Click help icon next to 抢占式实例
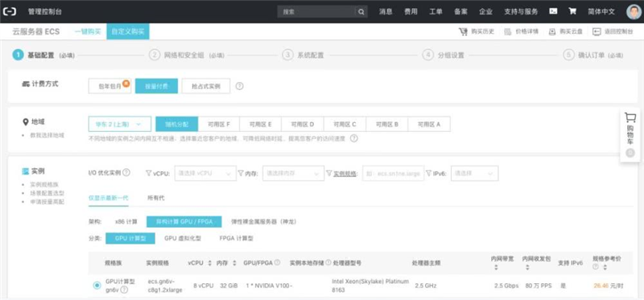The width and height of the screenshot is (644, 300). (240, 86)
